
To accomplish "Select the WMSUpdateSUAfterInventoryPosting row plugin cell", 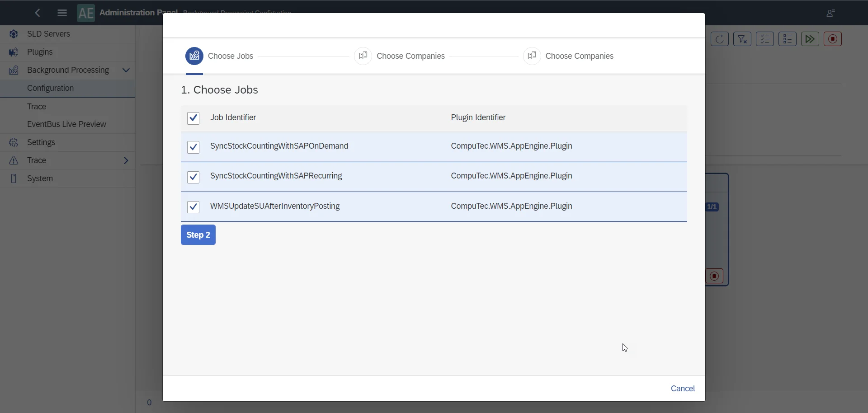I will pos(511,206).
